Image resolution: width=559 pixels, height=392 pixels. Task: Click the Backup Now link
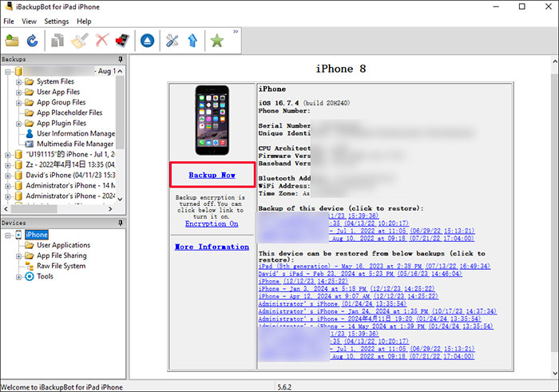[x=212, y=175]
